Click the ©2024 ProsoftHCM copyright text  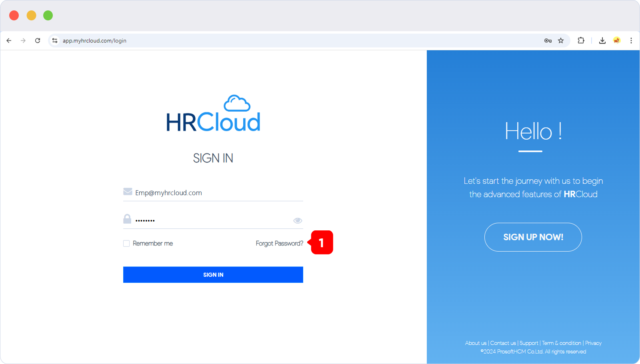coord(533,352)
